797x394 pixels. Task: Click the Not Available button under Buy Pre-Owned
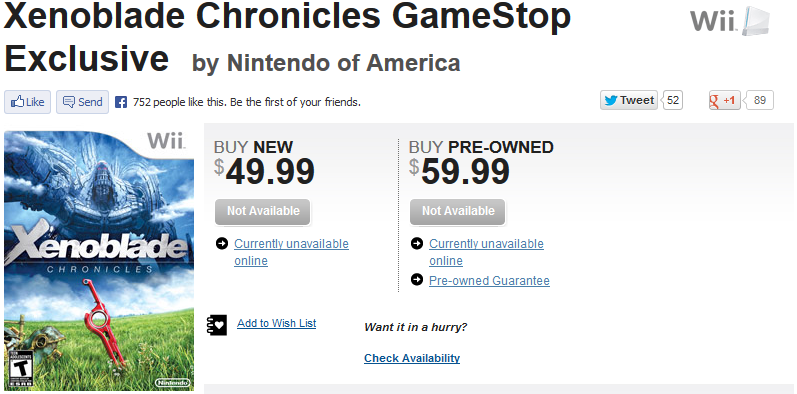point(457,211)
